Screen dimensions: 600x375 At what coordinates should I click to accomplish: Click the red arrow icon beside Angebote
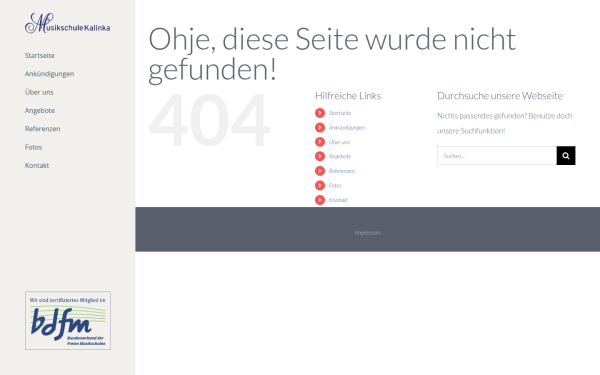pyautogui.click(x=320, y=156)
